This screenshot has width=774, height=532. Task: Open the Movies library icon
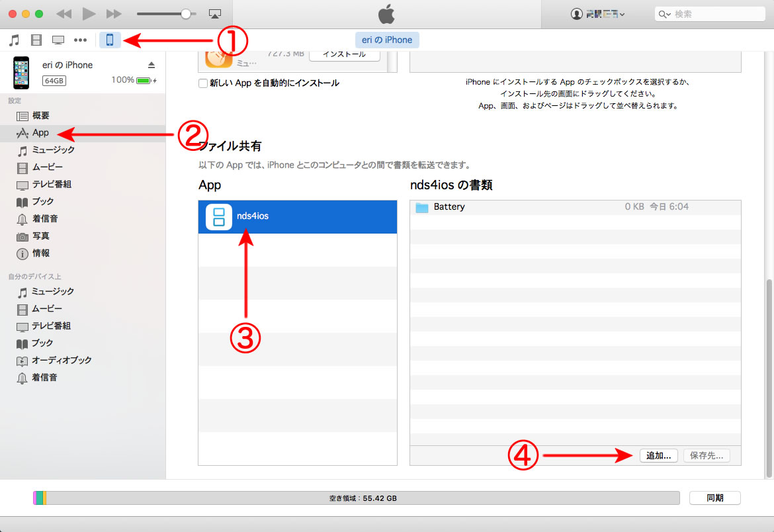[36, 40]
